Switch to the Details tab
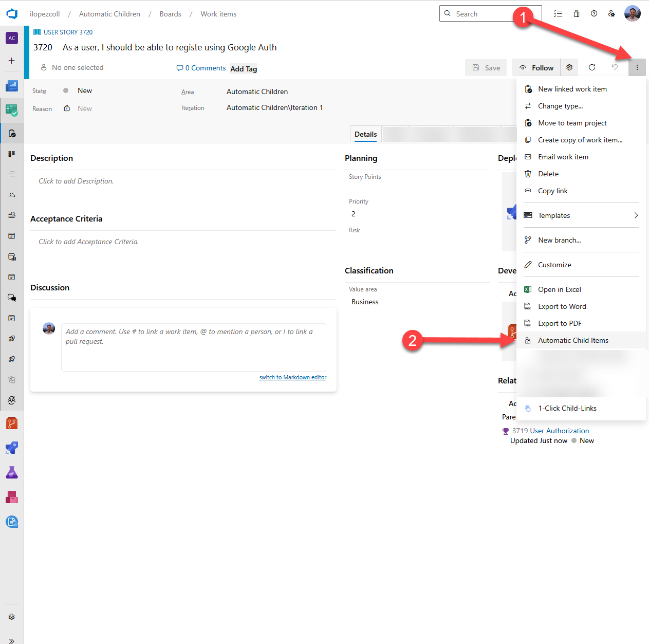649x644 pixels. click(x=365, y=134)
